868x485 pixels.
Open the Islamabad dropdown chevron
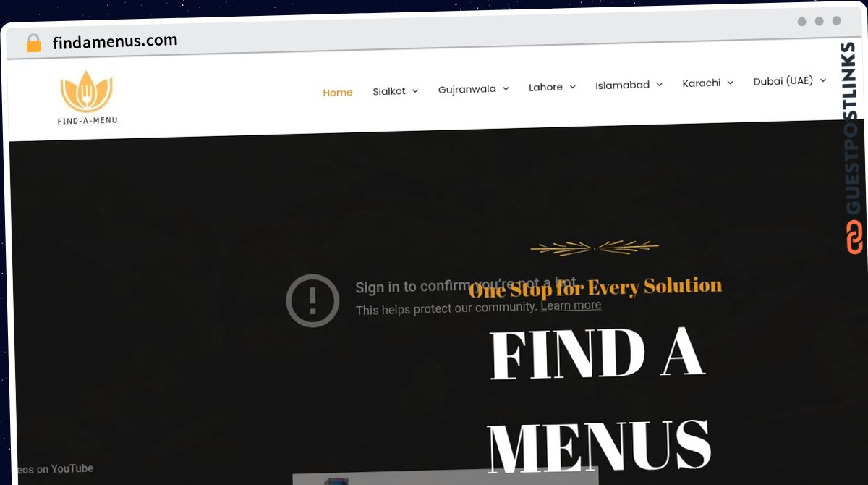[659, 85]
